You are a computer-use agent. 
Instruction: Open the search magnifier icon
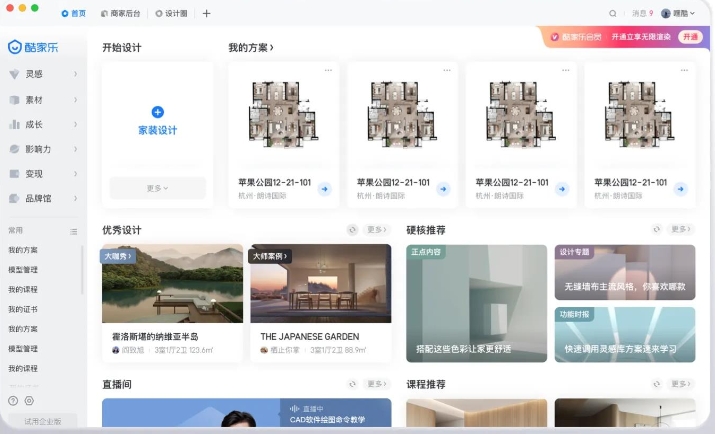click(x=612, y=14)
